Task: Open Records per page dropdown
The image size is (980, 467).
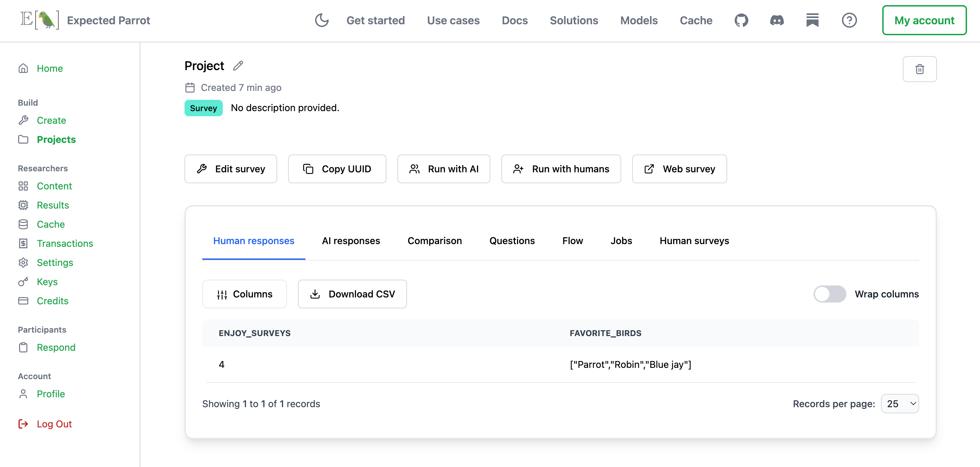Action: pyautogui.click(x=899, y=403)
